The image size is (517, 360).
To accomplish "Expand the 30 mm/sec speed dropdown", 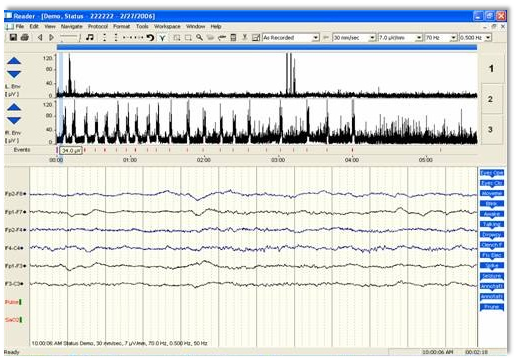I will coord(355,38).
